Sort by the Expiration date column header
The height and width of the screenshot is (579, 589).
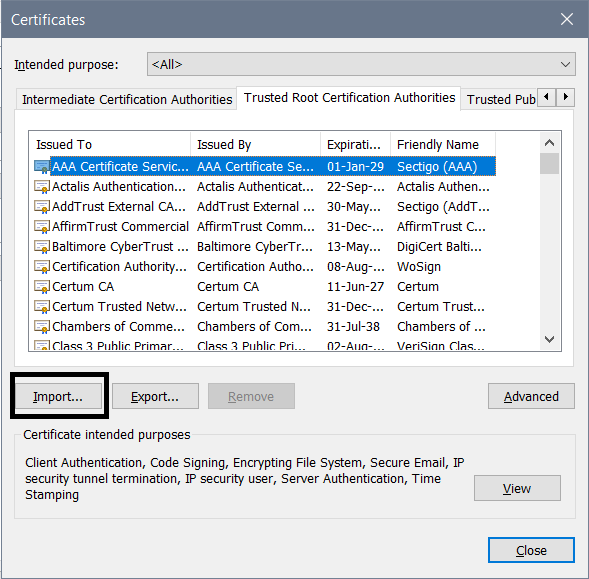click(355, 144)
